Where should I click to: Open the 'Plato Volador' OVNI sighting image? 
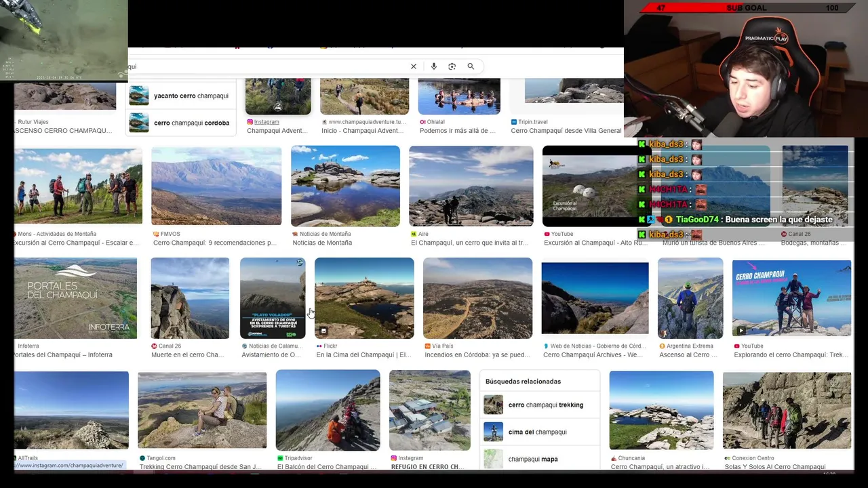pyautogui.click(x=273, y=298)
